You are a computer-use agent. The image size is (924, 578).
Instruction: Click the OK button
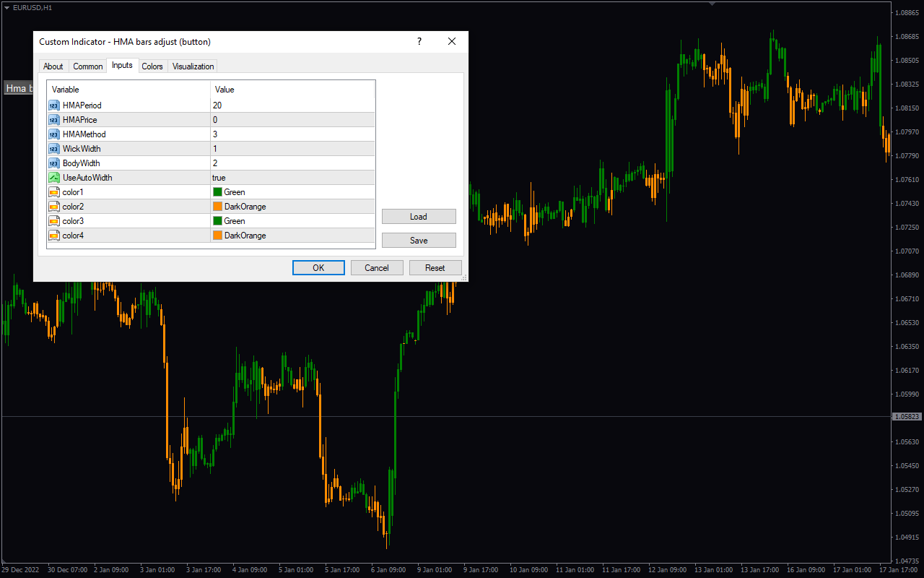tap(318, 268)
